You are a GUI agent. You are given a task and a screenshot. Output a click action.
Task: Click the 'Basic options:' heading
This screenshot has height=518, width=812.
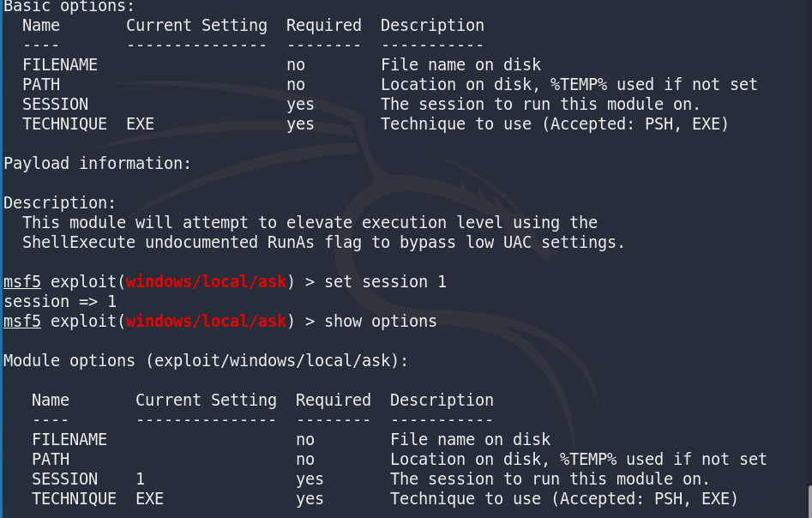tap(69, 6)
